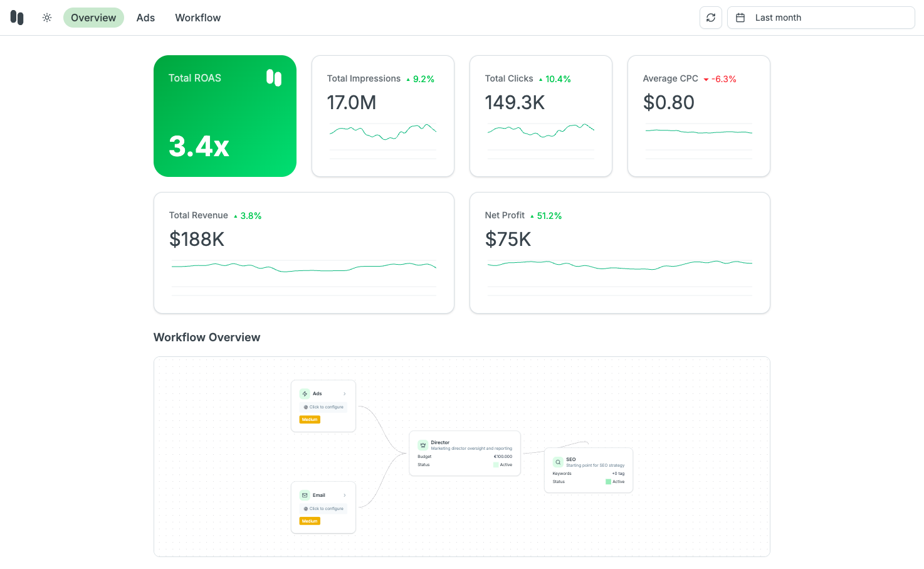This screenshot has height=569, width=924.
Task: Select the 17.0M impressions value
Action: (x=352, y=102)
